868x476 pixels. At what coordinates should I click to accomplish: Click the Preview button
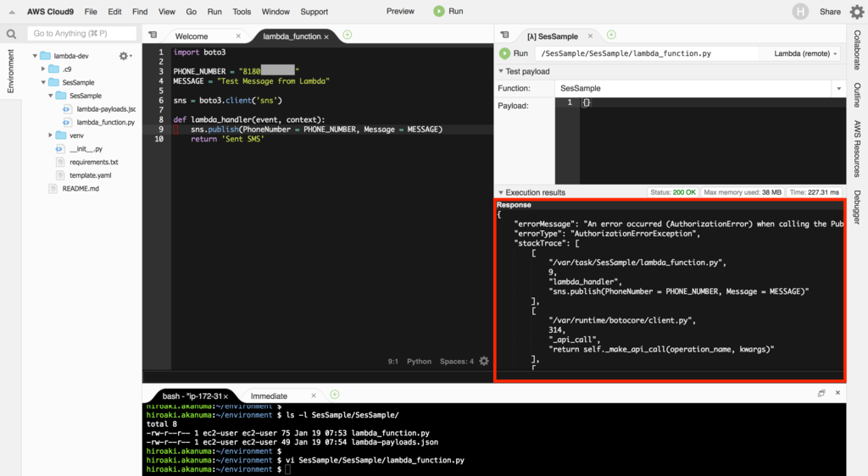coord(400,11)
